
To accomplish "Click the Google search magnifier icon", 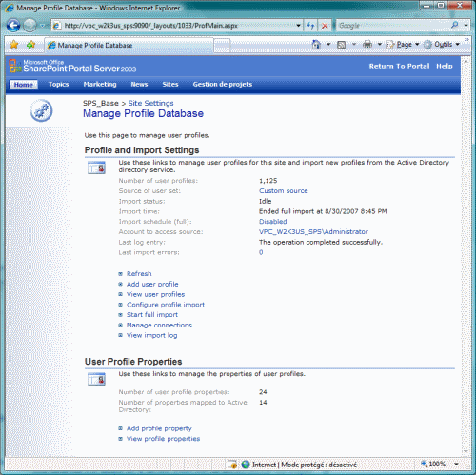I will [x=454, y=25].
